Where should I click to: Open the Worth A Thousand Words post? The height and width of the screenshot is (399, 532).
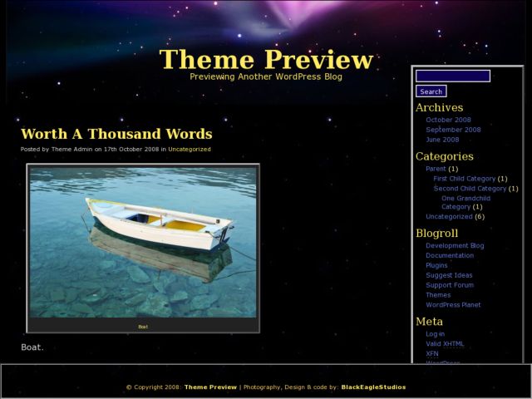pos(116,134)
